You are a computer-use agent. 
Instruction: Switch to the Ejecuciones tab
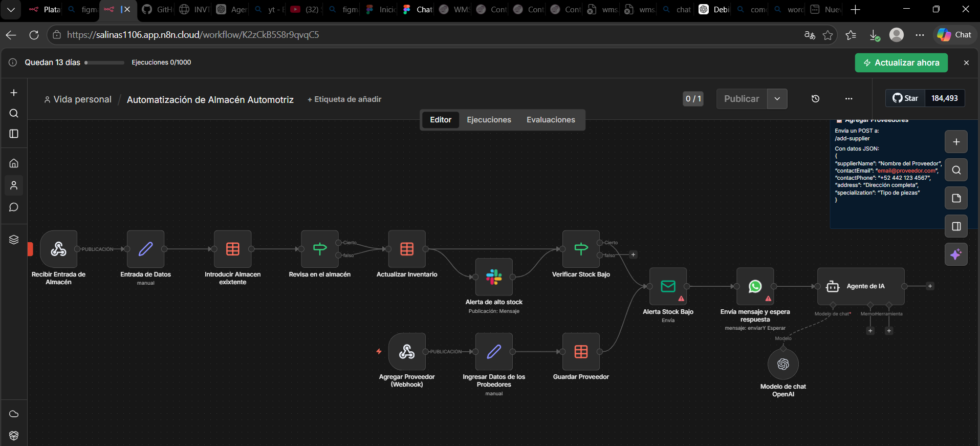(x=489, y=120)
